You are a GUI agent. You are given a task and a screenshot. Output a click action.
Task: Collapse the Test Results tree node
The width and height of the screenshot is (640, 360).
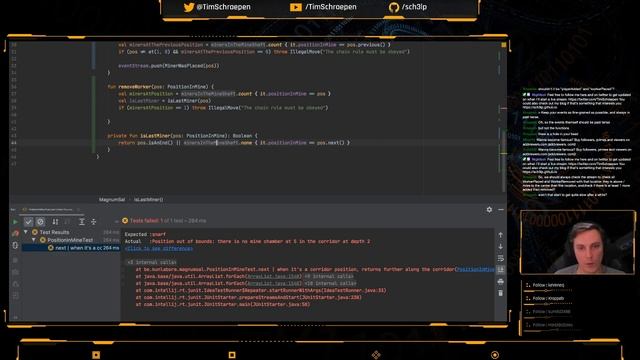(x=26, y=232)
